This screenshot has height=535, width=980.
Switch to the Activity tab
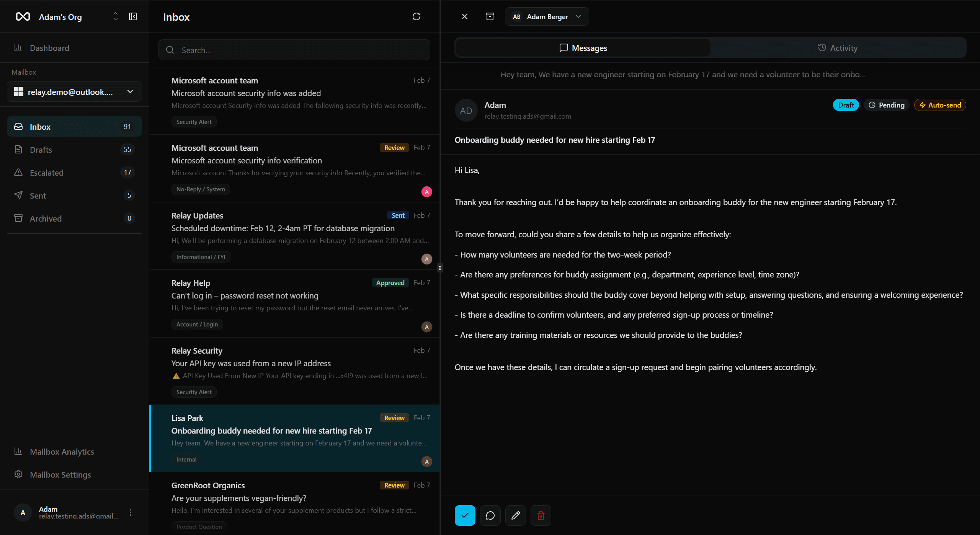click(x=838, y=47)
